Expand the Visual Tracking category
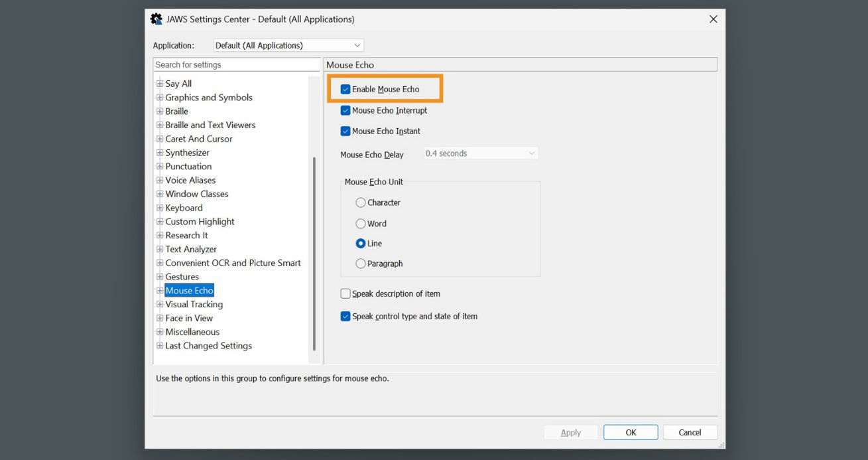Viewport: 868px width, 460px height. 159,304
